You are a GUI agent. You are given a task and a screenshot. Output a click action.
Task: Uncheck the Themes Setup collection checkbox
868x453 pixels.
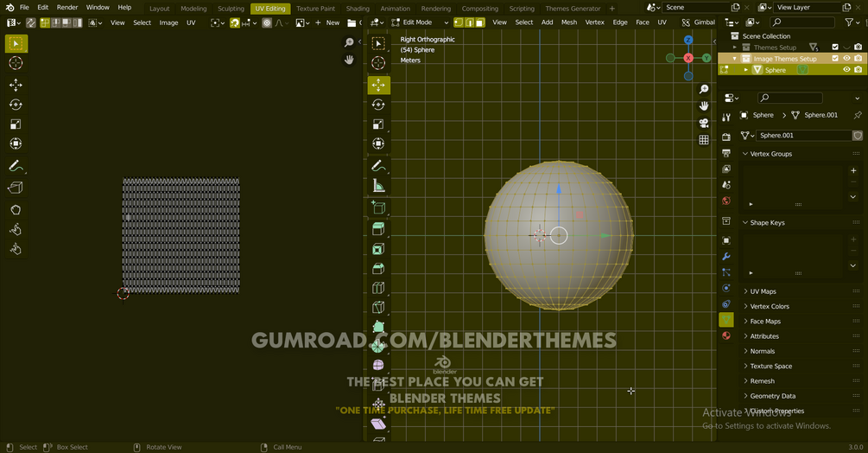(835, 47)
